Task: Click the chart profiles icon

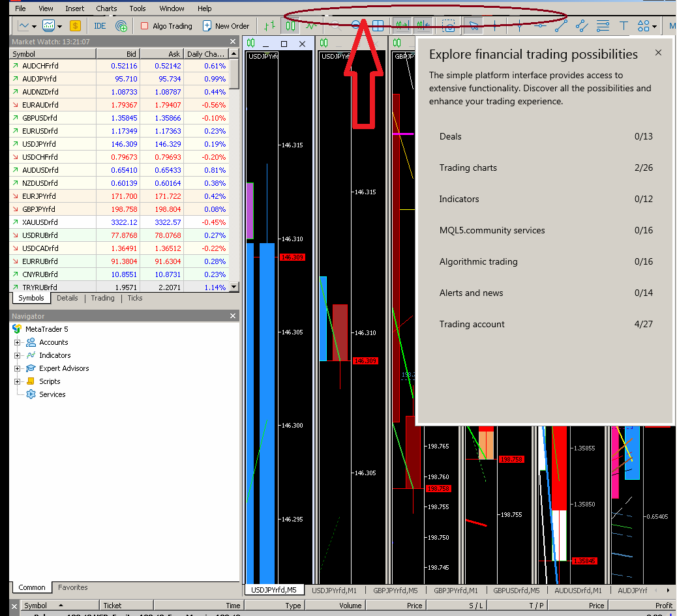Action: click(x=48, y=26)
